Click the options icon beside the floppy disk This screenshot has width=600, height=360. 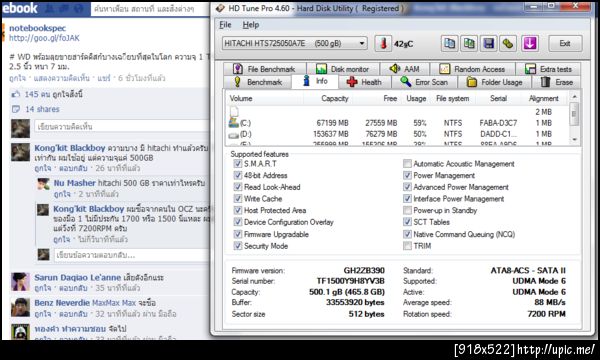508,44
